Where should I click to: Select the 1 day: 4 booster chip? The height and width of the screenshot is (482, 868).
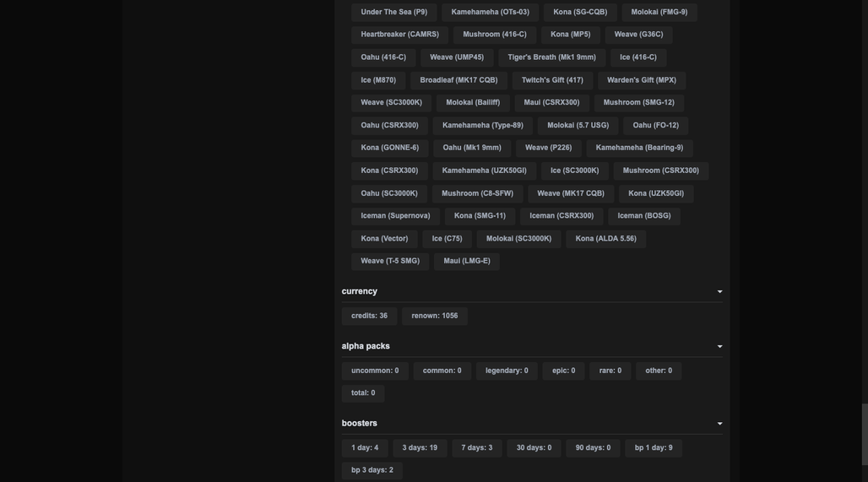coord(365,447)
